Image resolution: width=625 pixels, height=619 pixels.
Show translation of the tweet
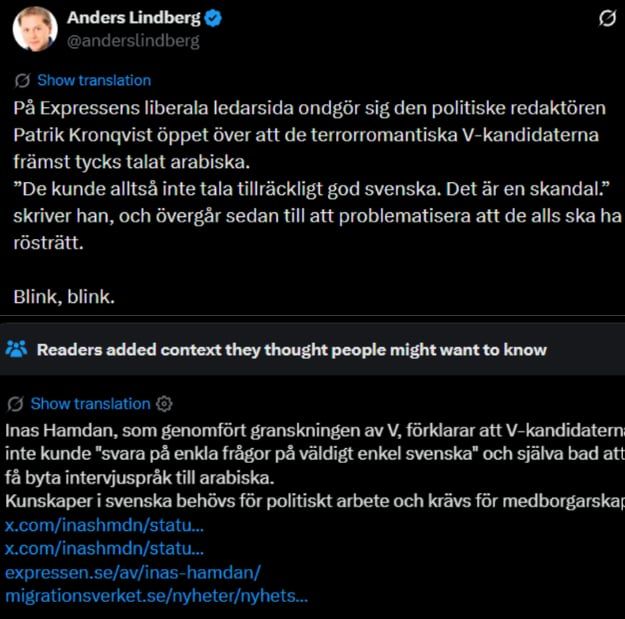click(94, 80)
